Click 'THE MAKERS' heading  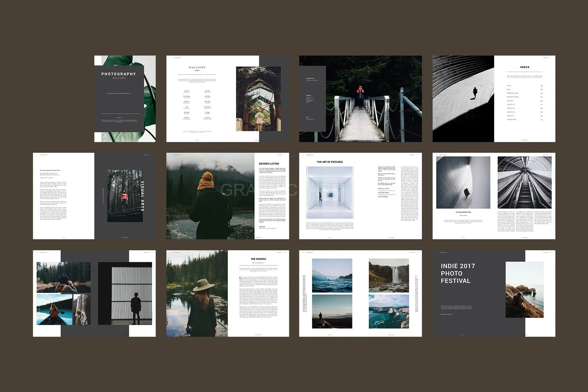pyautogui.click(x=258, y=259)
